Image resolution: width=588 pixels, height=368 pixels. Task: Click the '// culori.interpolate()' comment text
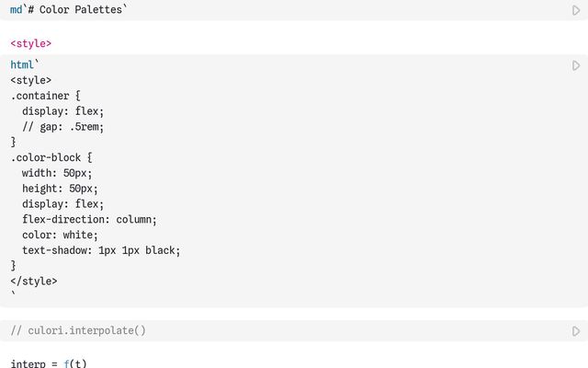click(x=78, y=330)
